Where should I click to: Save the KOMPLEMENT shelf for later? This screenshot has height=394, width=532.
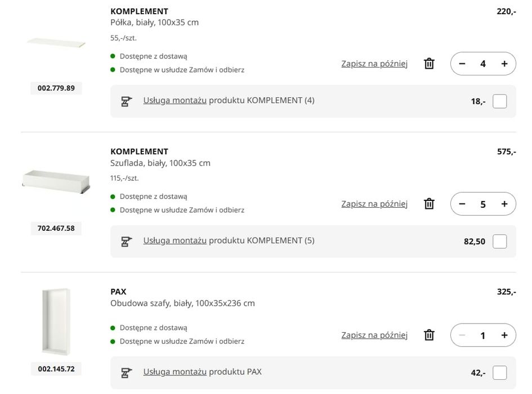click(x=374, y=64)
